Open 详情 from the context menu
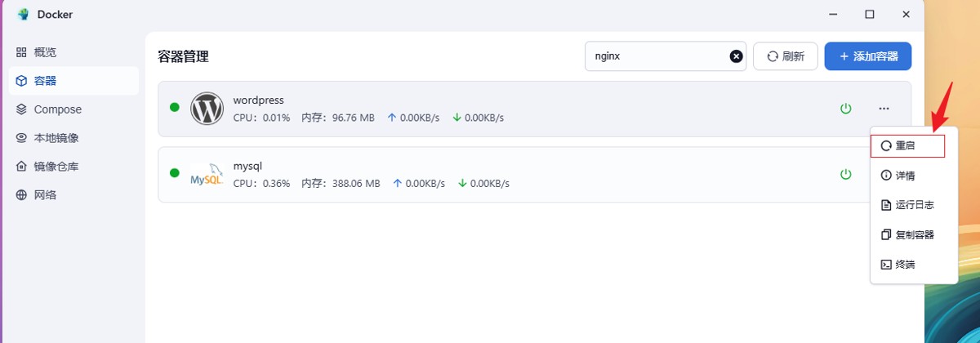 point(905,176)
